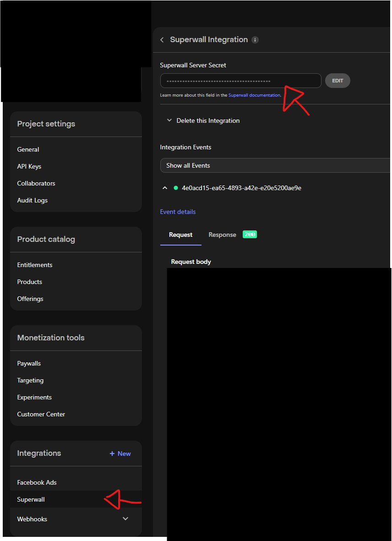Screen dimensions: 392x541
Task: Click the Superwall Server Secret label
Action: tap(193, 65)
